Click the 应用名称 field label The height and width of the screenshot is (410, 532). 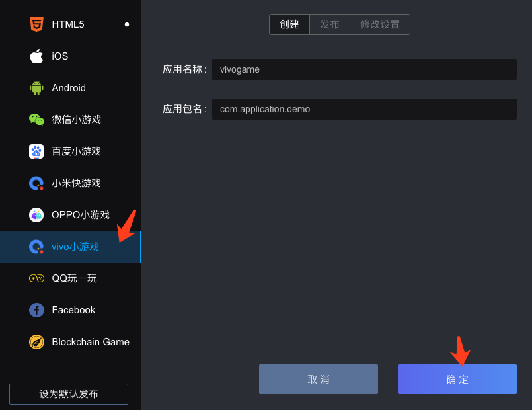click(x=184, y=69)
